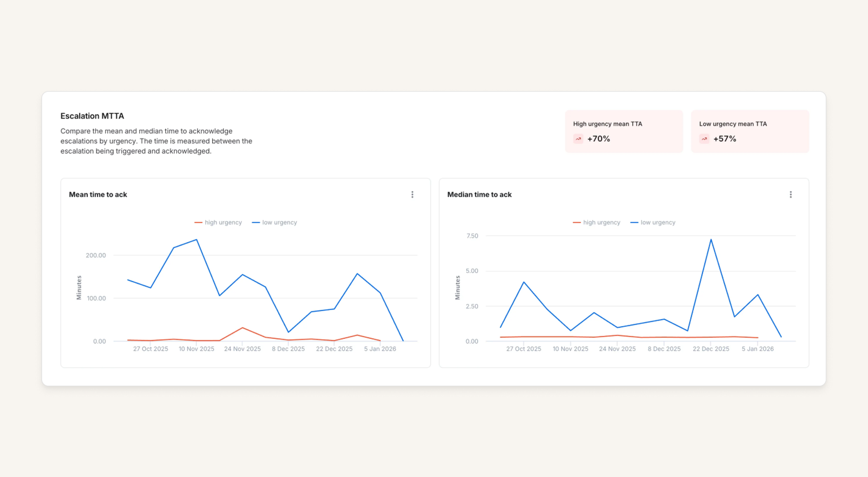Screen dimensions: 868x477
Task: Click 8 Dec 2025 label on Mean chart
Action: (x=288, y=349)
